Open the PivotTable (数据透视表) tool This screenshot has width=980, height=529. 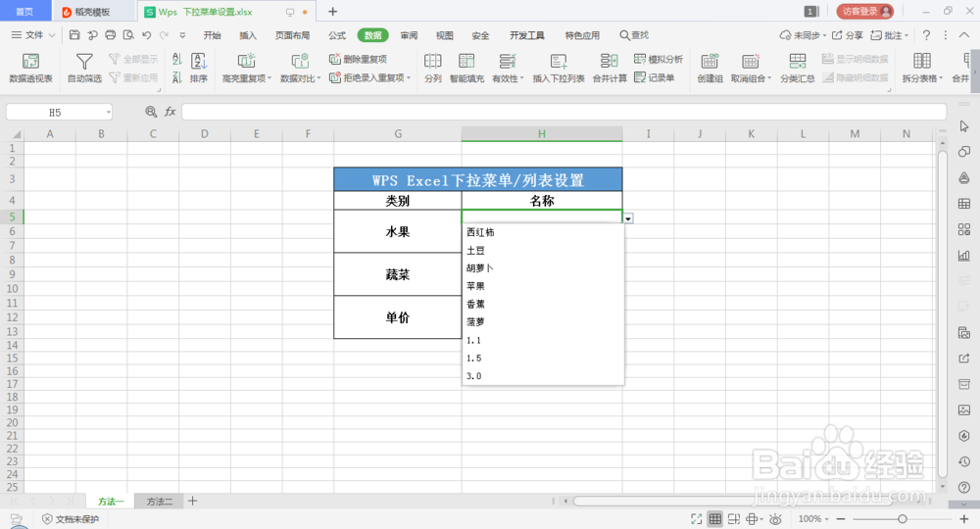pyautogui.click(x=30, y=68)
